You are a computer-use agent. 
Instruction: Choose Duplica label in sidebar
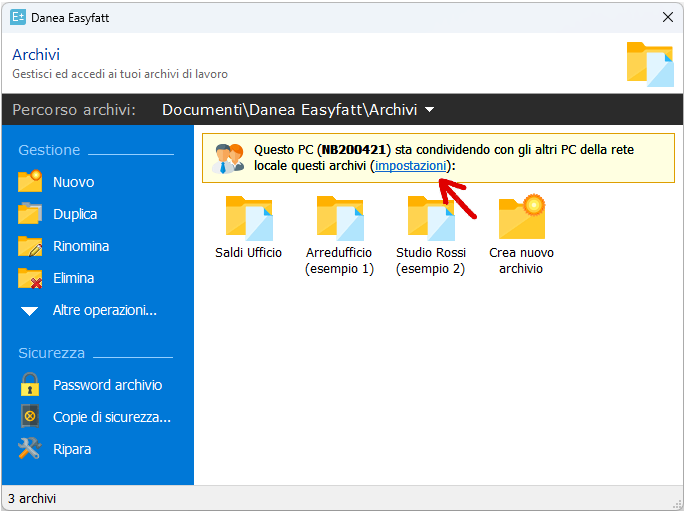pyautogui.click(x=75, y=214)
